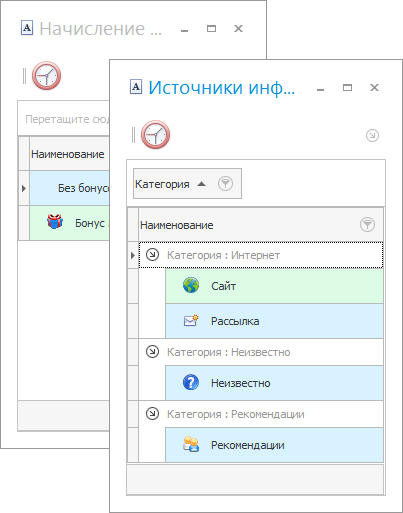Image resolution: width=403 pixels, height=513 pixels.
Task: Click the app icon in Начисление title bar
Action: [27, 28]
